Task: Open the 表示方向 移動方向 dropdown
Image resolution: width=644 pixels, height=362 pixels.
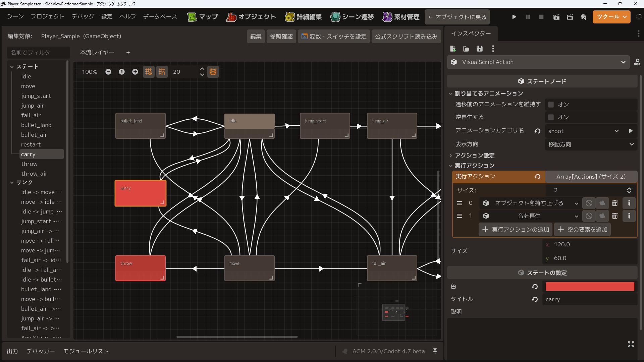Action: pos(591,144)
